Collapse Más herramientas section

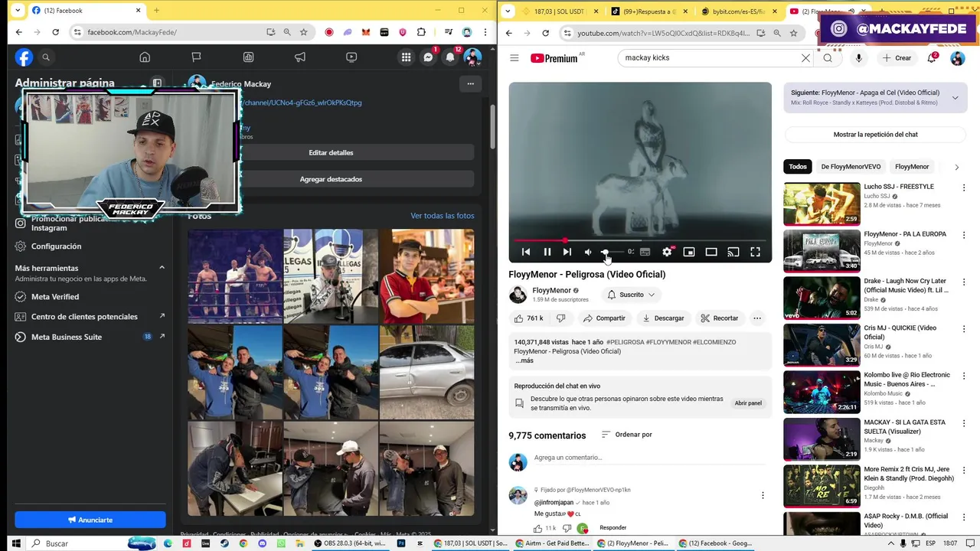click(162, 268)
